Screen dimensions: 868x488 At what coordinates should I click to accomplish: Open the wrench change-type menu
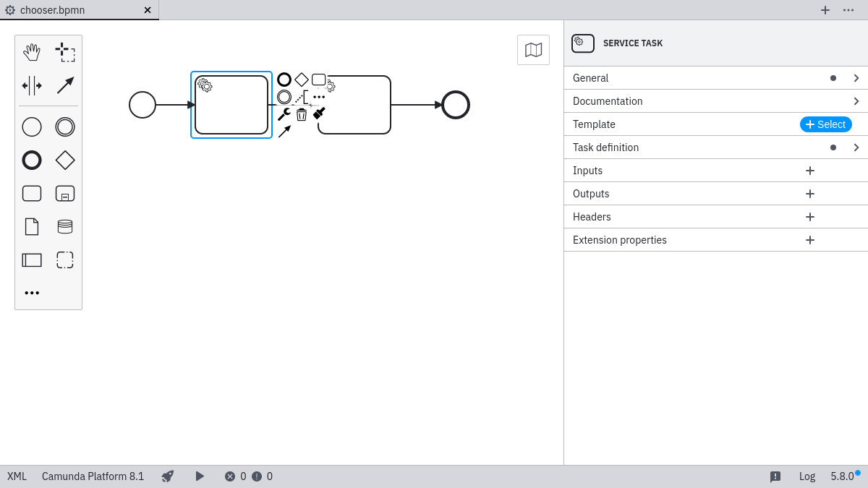coord(284,114)
